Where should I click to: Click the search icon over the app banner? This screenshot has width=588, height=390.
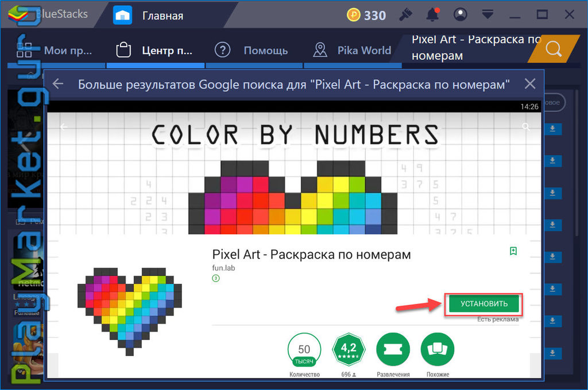tap(526, 127)
